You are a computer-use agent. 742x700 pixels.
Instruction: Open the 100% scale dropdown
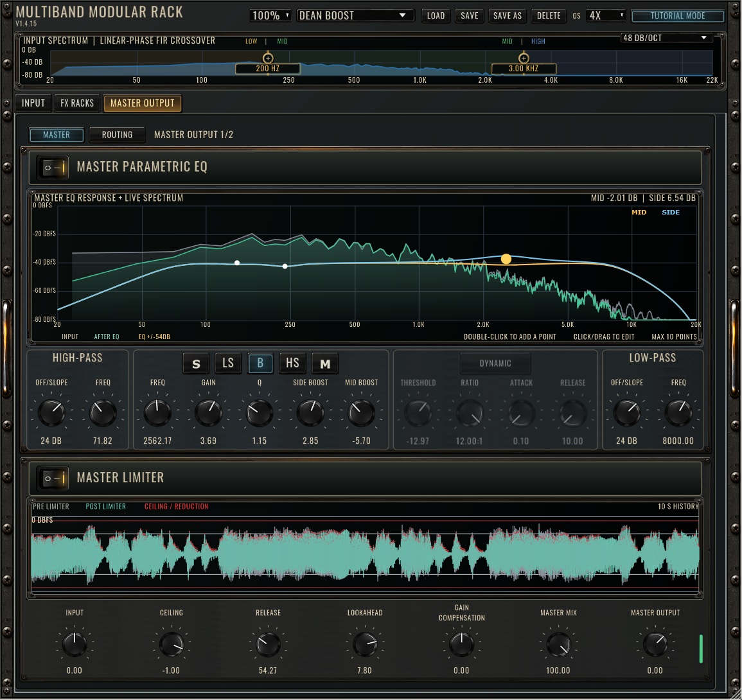[270, 15]
